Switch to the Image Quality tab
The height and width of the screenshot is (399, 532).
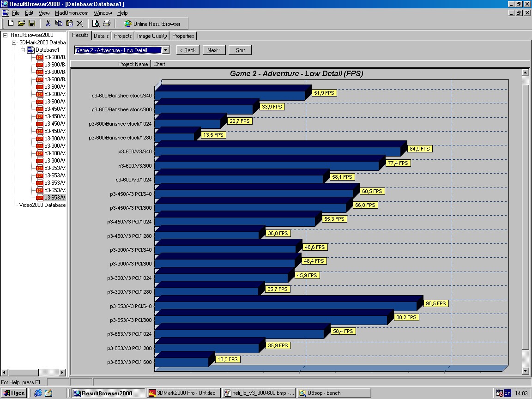click(151, 36)
